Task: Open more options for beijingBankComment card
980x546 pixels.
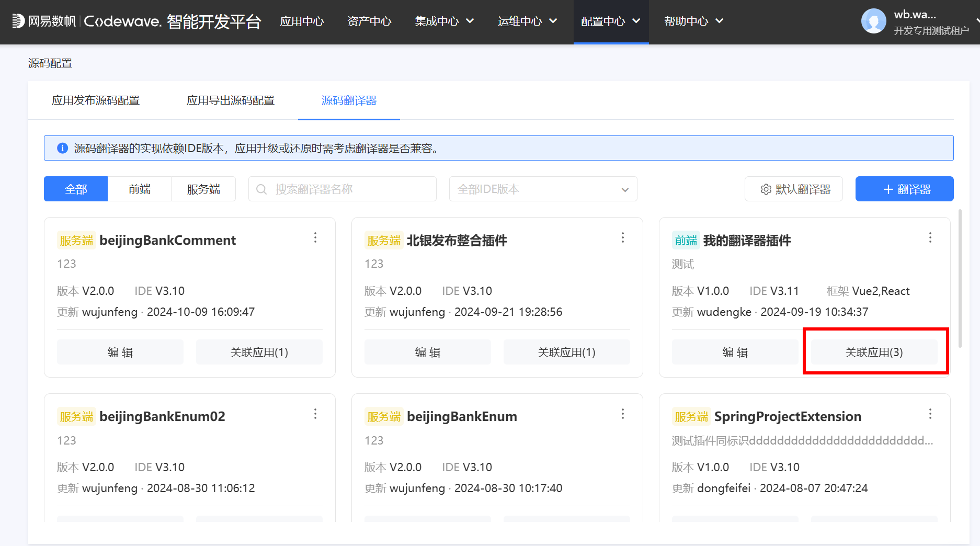Action: point(315,238)
